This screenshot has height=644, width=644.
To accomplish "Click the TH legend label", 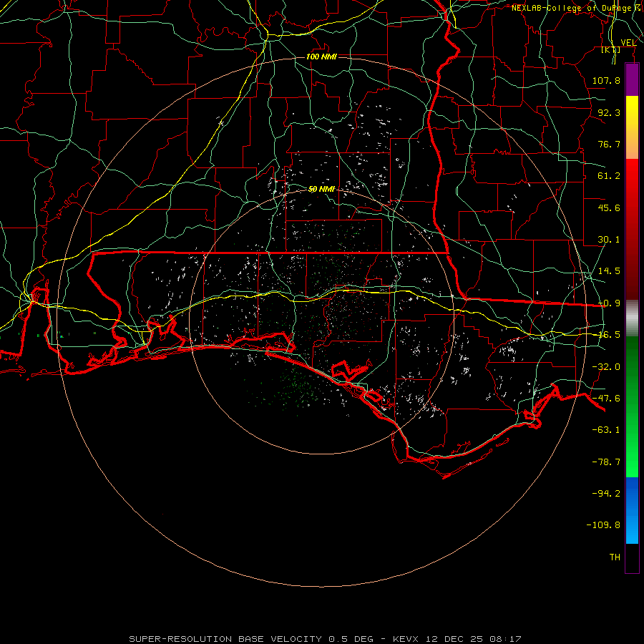I will (615, 557).
